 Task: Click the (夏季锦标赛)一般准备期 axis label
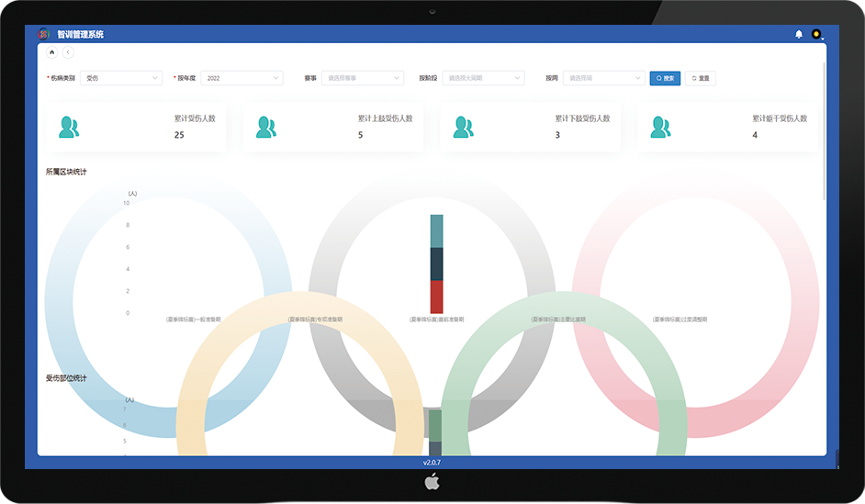193,319
